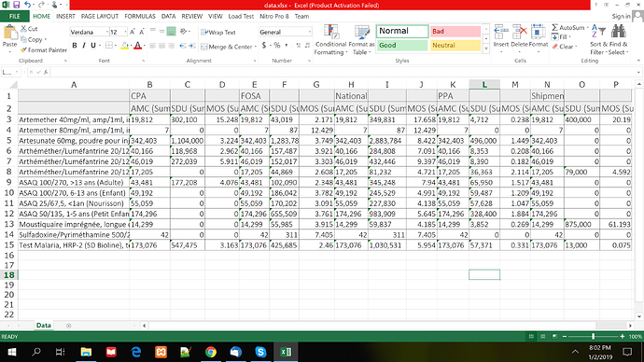Click the yellow fill color button
The width and height of the screenshot is (644, 362).
124,46
